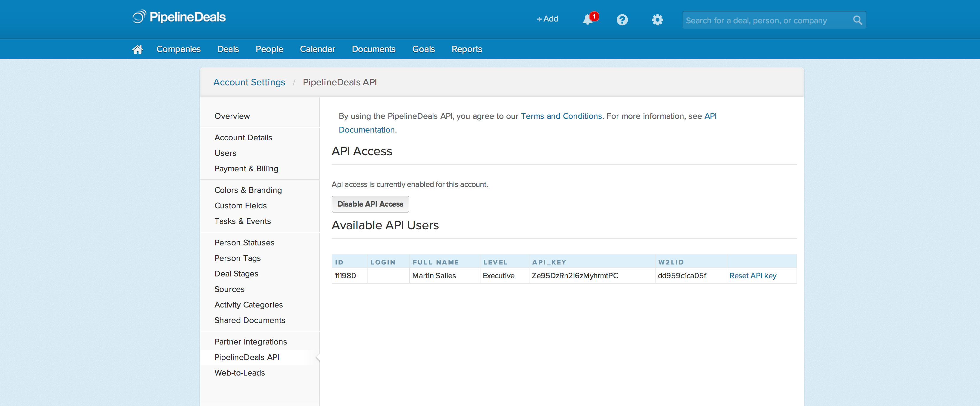
Task: Open the People tab
Action: (x=269, y=49)
